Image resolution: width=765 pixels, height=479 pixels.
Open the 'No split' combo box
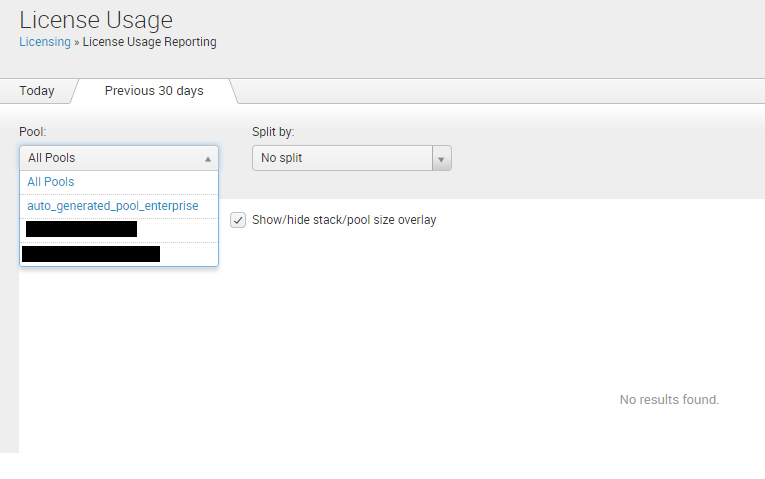pyautogui.click(x=341, y=158)
